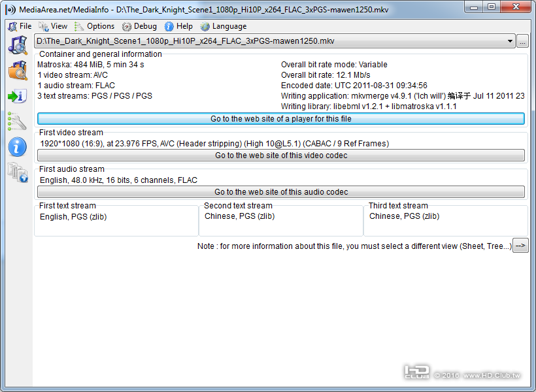Screen dimensions: 536x392
Task: Click the MediaInfo title bar app icon
Action: 10,9
